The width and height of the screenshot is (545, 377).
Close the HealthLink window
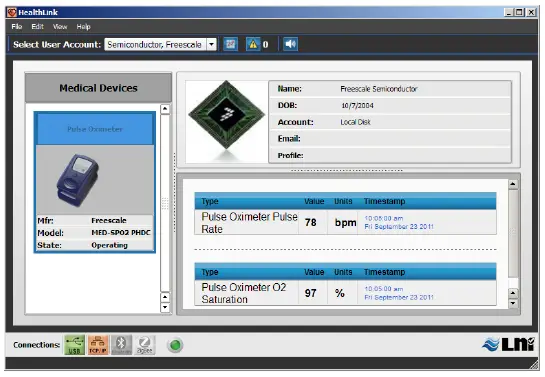(531, 12)
